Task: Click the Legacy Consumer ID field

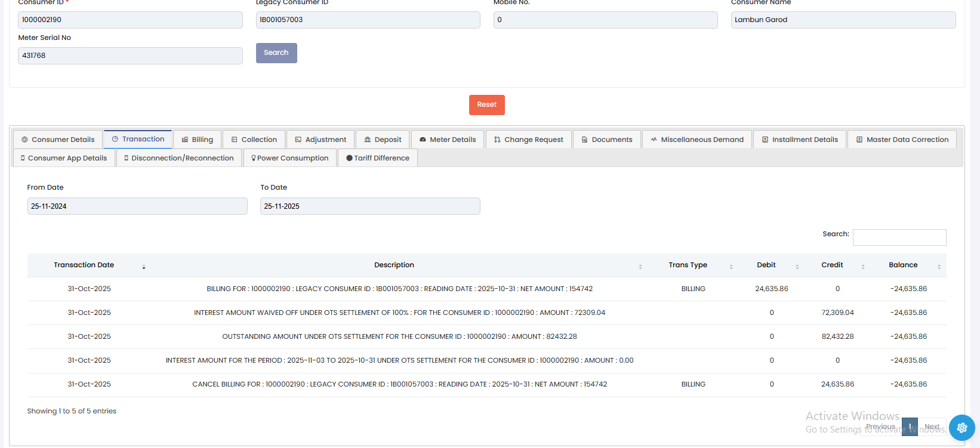Action: point(368,20)
